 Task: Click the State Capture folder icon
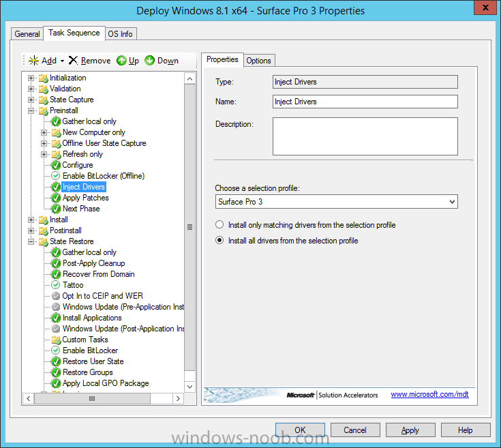click(43, 100)
